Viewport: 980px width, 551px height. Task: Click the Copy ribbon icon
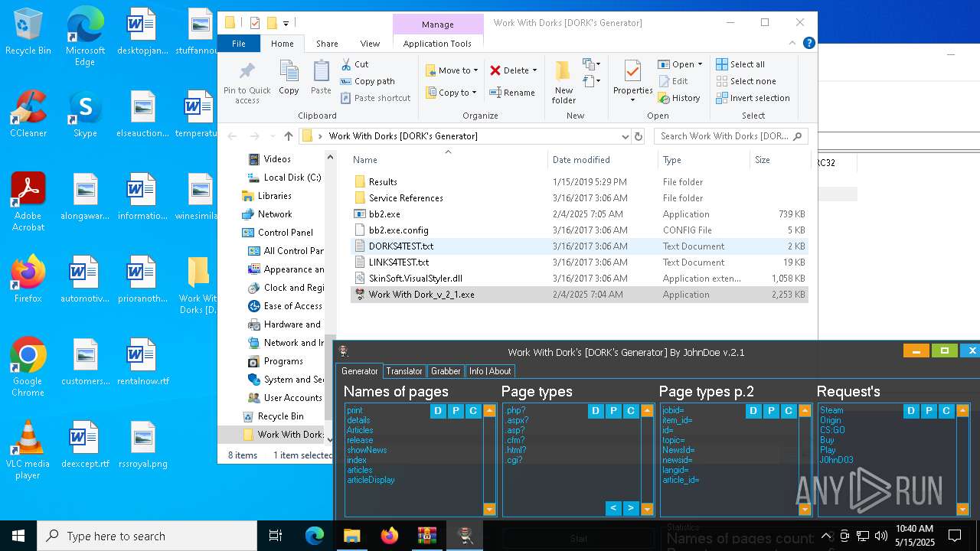[x=289, y=78]
